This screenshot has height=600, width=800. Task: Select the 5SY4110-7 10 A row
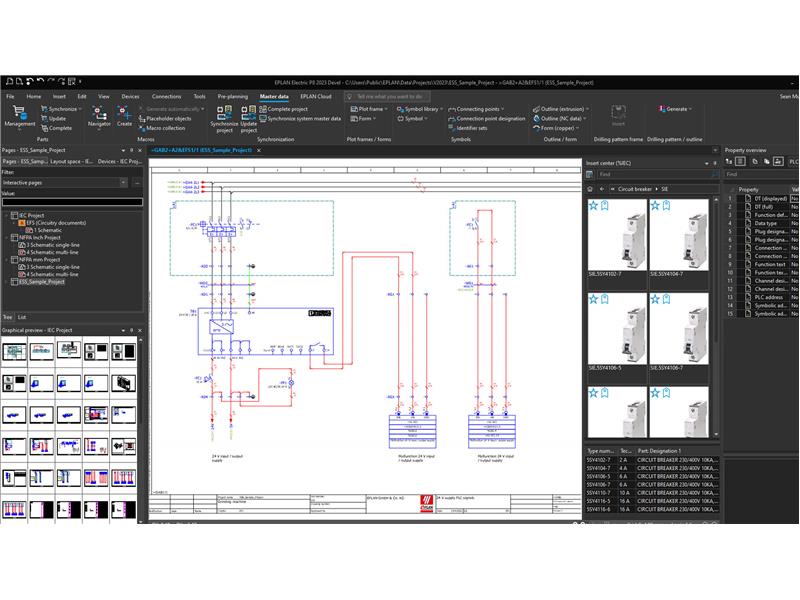pyautogui.click(x=651, y=493)
